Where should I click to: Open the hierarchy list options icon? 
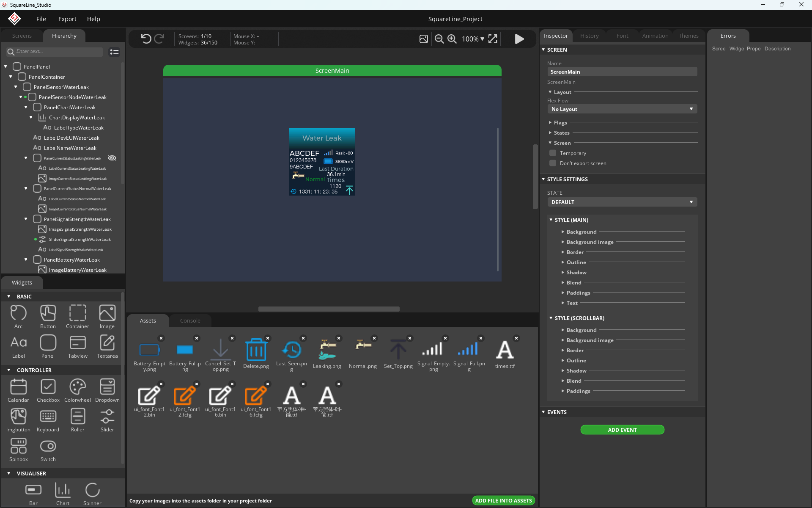point(114,52)
